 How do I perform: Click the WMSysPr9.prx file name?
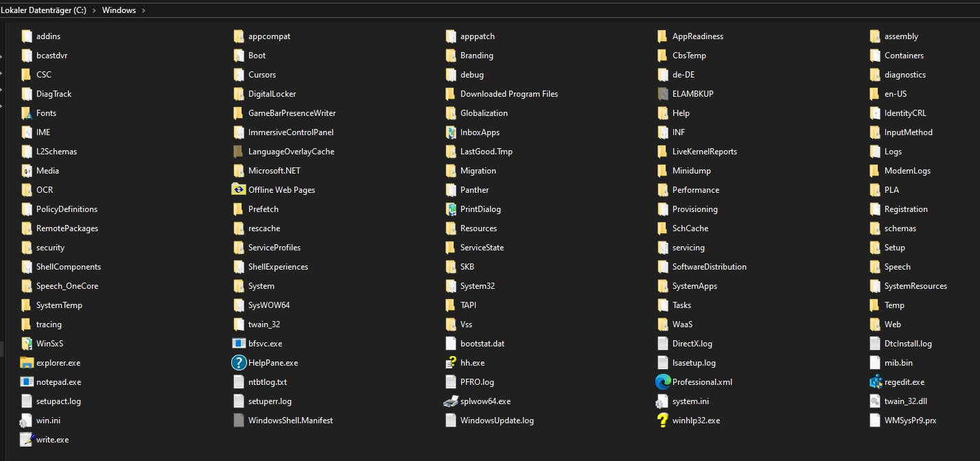click(910, 421)
